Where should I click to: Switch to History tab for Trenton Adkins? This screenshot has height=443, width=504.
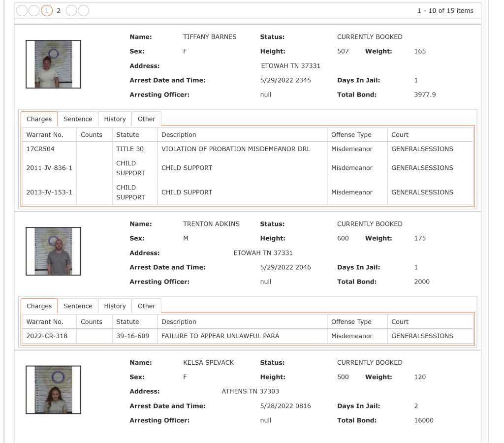(x=115, y=306)
